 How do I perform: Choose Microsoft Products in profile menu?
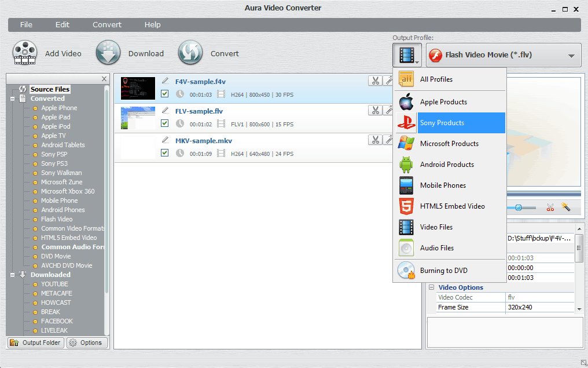click(450, 144)
